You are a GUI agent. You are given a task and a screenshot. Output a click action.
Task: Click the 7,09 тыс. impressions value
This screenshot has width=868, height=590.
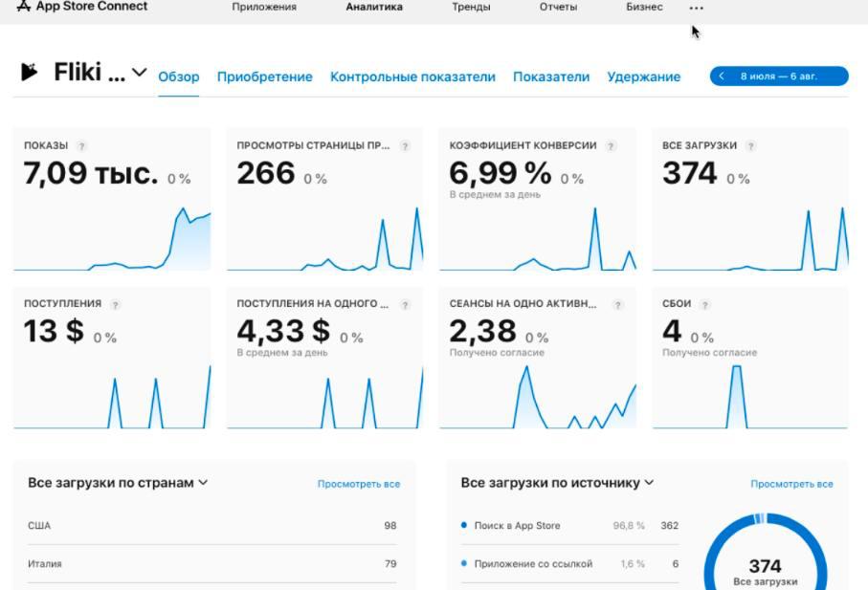click(91, 173)
